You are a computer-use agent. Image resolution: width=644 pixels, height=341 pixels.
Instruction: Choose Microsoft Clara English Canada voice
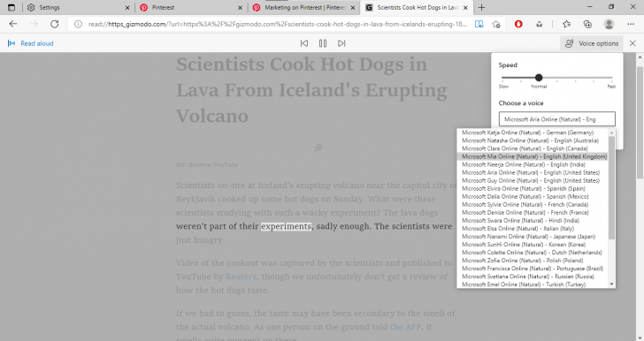pos(533,148)
